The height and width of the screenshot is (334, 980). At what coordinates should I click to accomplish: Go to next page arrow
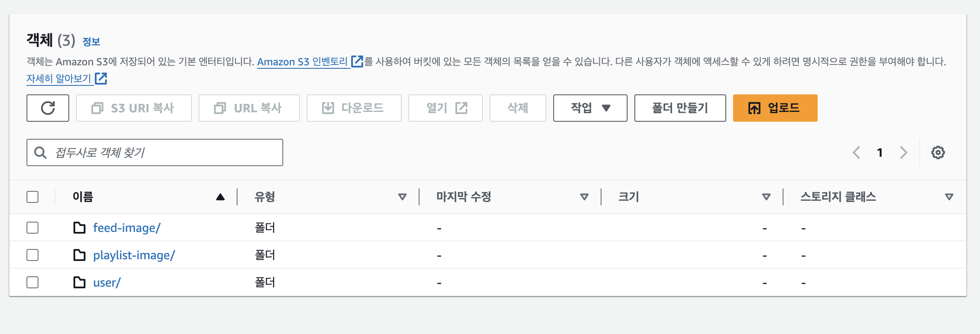click(x=903, y=152)
